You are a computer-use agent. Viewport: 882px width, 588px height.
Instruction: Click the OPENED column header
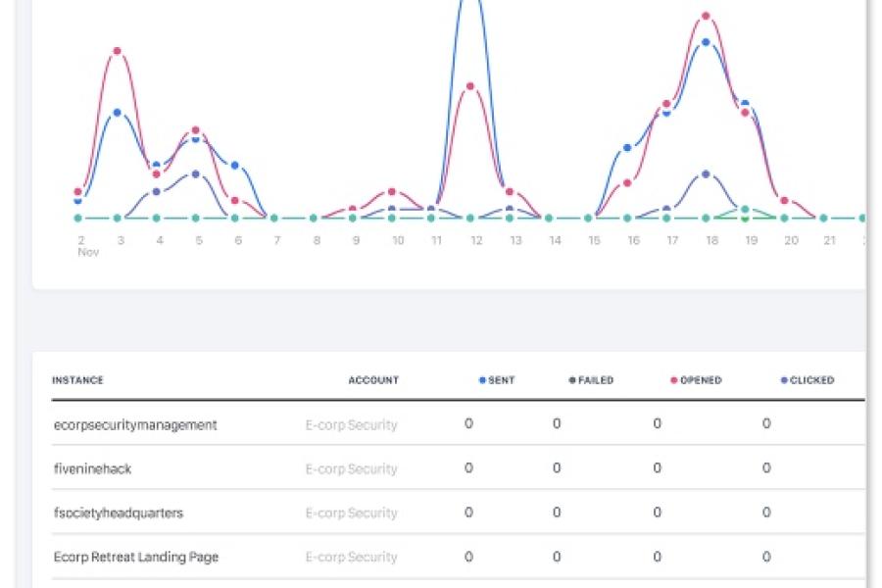click(698, 380)
